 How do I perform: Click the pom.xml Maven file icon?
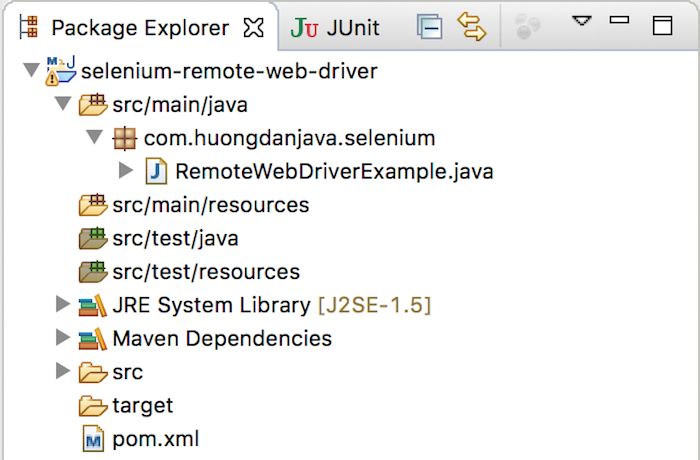[93, 439]
